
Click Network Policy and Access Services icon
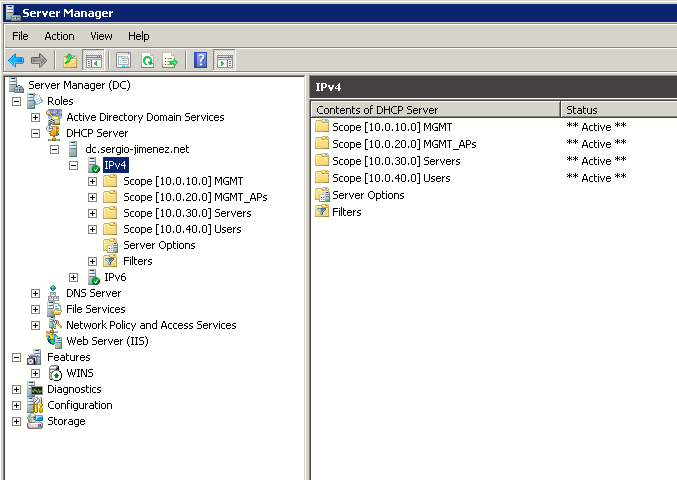tap(54, 325)
